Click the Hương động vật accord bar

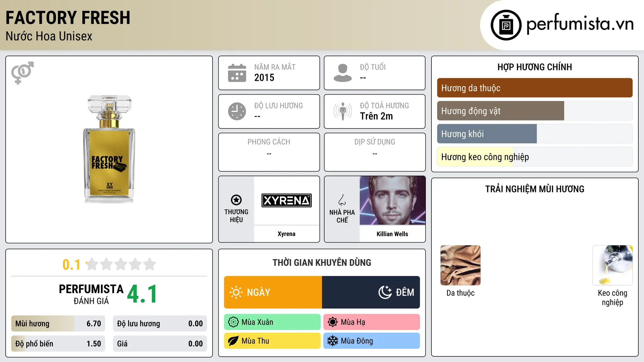535,111
